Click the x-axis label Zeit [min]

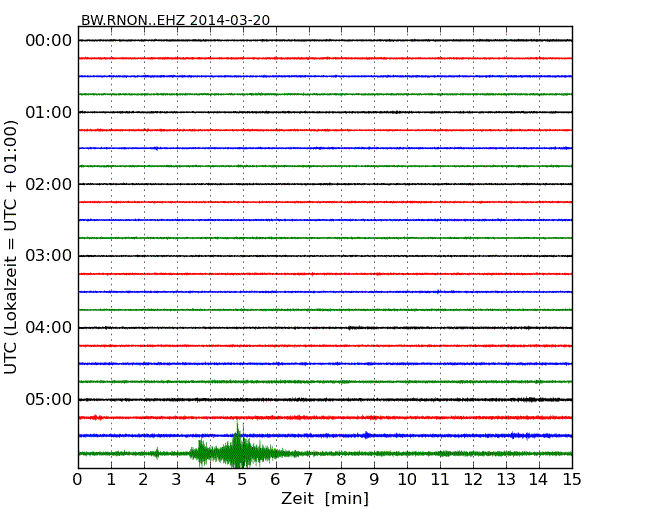click(x=325, y=498)
